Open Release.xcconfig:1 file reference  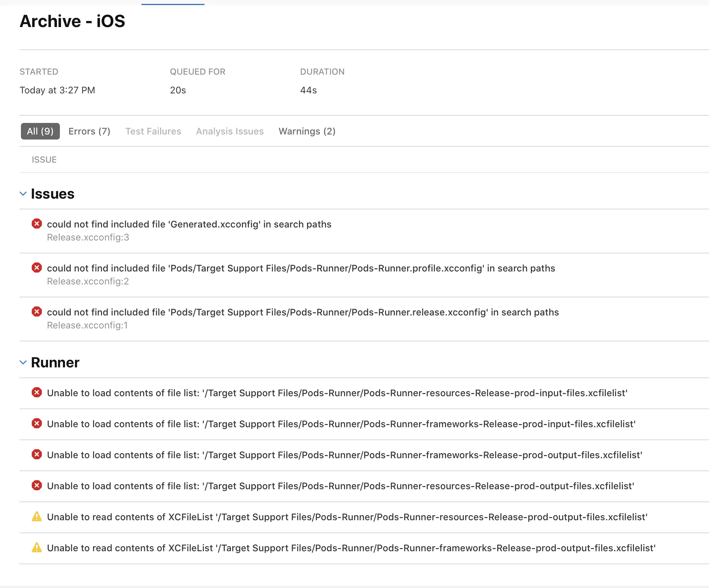87,325
